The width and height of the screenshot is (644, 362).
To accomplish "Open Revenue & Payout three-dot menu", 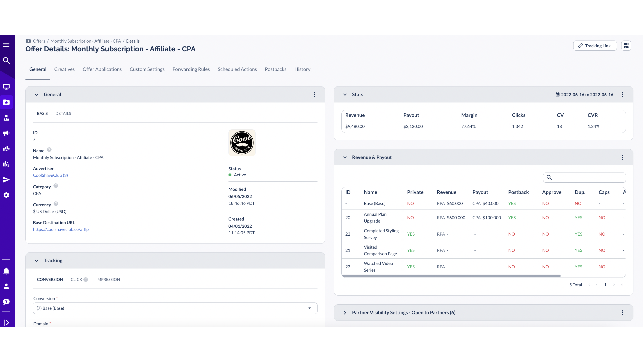I will [x=623, y=157].
